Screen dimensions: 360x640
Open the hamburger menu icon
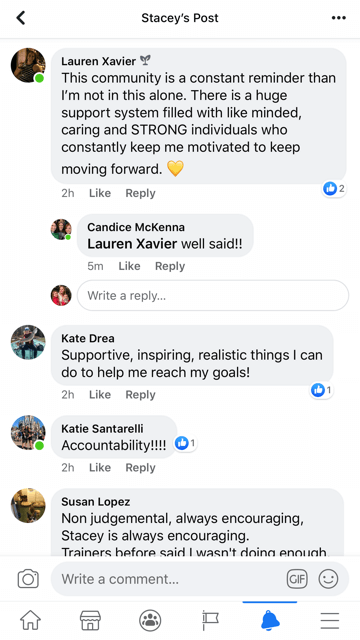(330, 620)
